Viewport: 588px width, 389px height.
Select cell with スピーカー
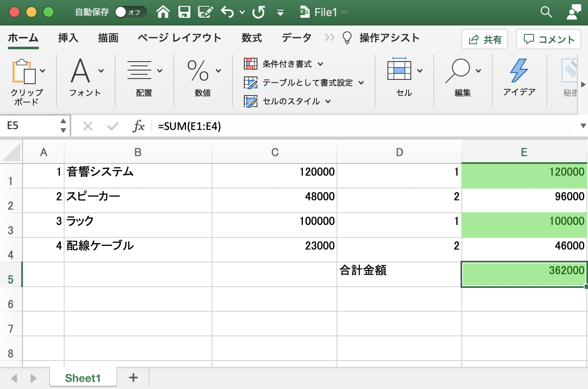click(138, 201)
